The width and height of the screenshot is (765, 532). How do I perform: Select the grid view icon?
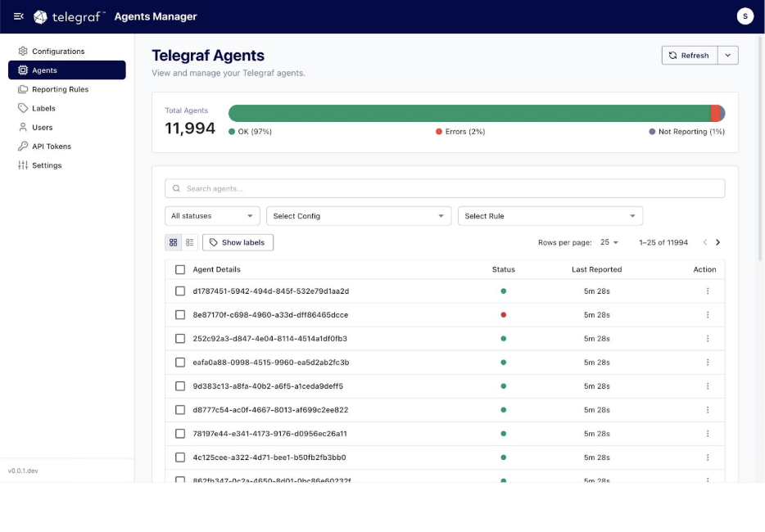(x=173, y=242)
